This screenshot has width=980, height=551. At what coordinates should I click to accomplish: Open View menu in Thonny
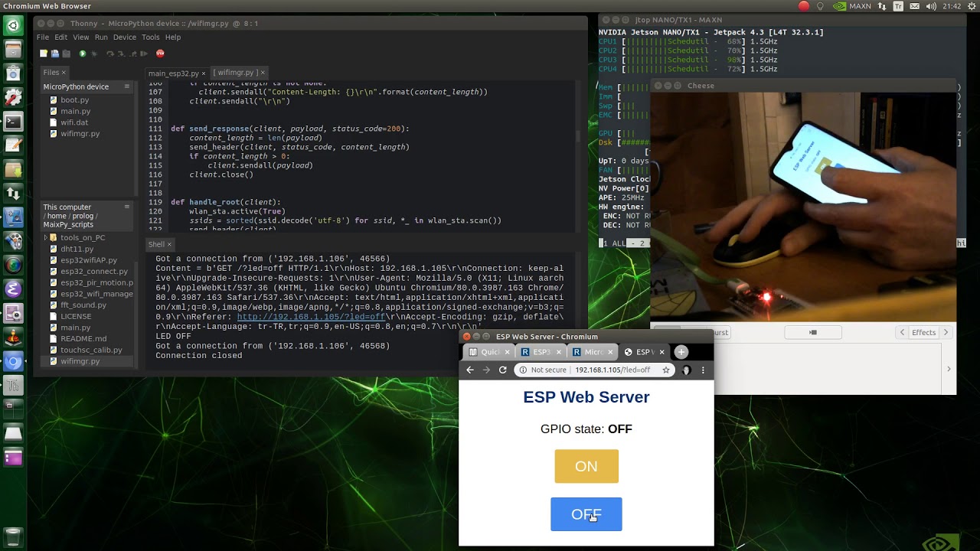point(80,37)
